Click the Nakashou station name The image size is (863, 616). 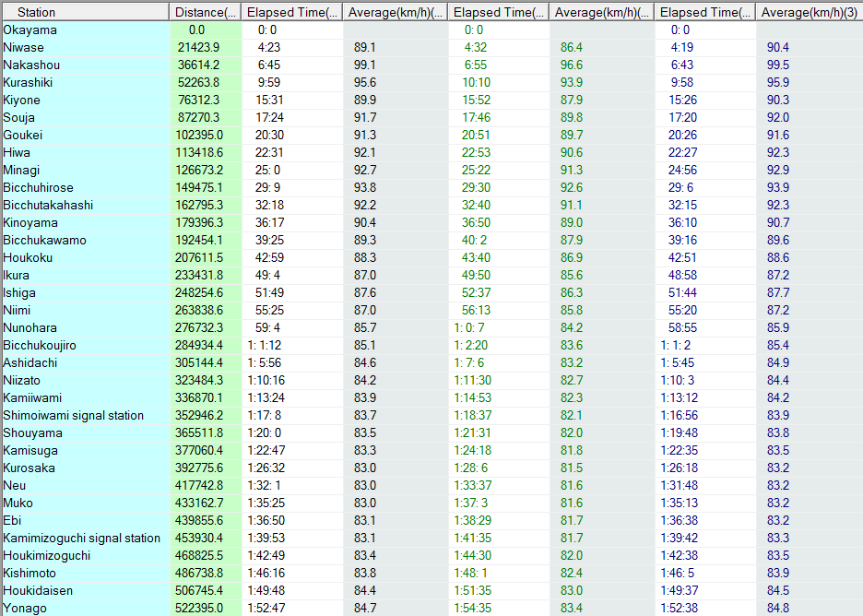tap(31, 65)
